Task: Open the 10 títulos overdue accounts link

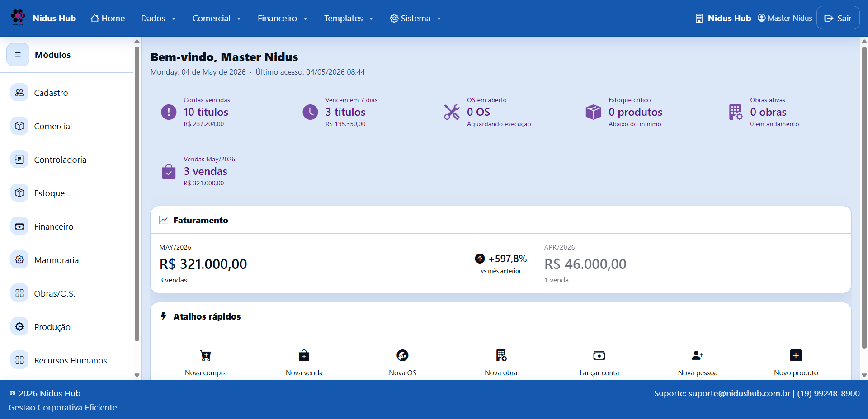Action: [206, 112]
